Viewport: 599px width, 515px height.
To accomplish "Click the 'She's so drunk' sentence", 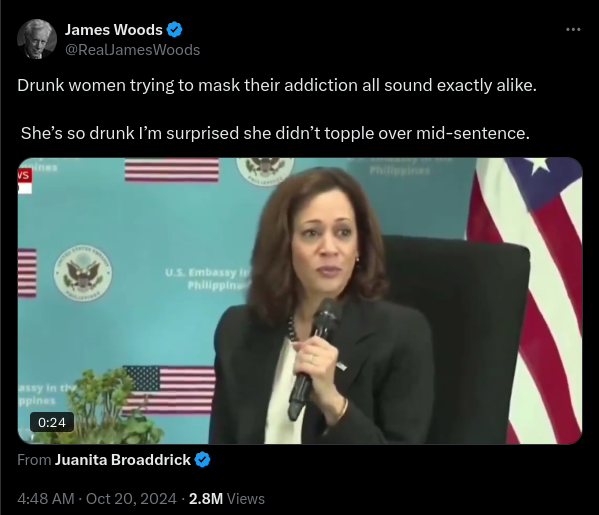I will 275,133.
